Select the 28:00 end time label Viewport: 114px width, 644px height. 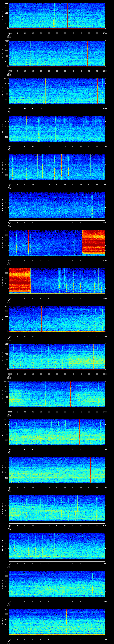[x=105, y=450]
